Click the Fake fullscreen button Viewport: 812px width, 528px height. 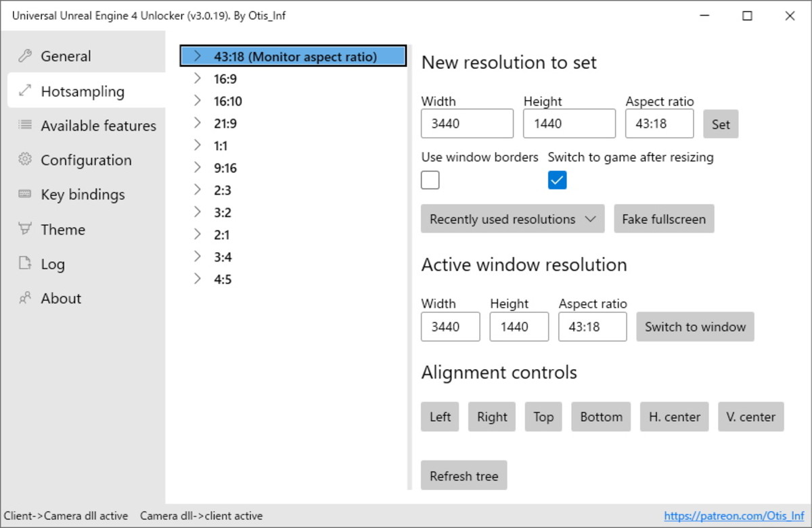tap(664, 219)
